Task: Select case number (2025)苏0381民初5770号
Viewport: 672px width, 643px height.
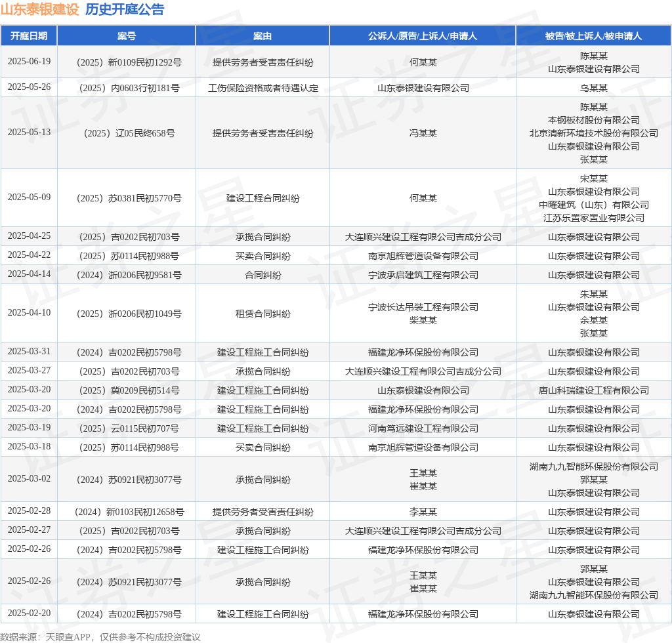Action: (x=129, y=198)
